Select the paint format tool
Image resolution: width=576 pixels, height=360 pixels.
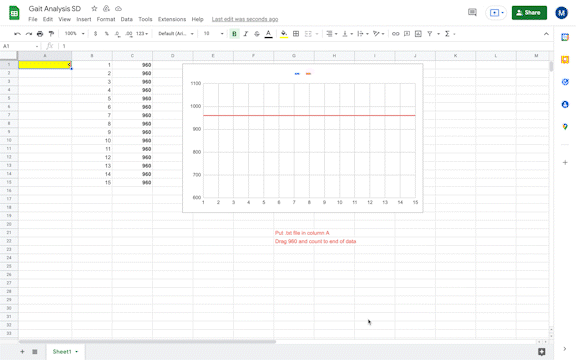click(51, 34)
